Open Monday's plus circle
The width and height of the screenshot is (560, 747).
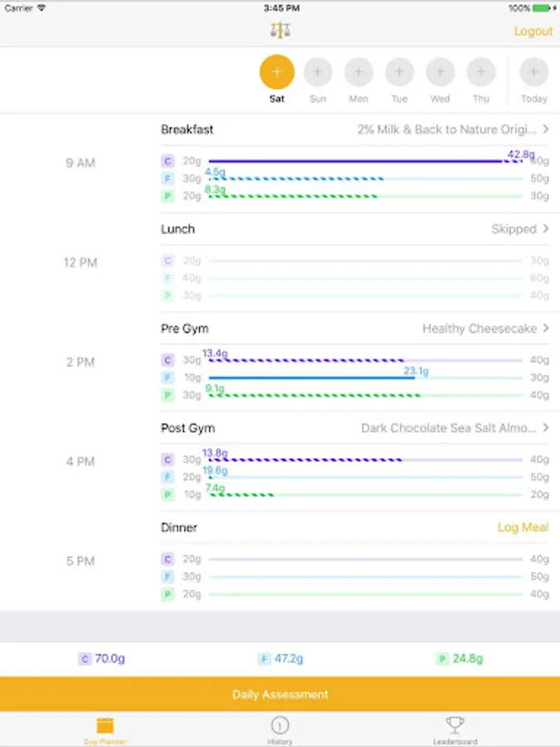pos(358,72)
